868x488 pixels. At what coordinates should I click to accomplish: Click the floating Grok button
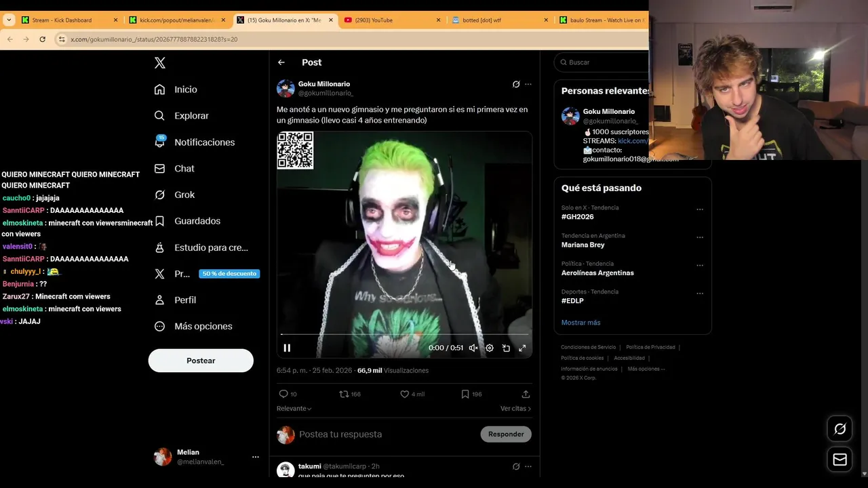(x=840, y=428)
